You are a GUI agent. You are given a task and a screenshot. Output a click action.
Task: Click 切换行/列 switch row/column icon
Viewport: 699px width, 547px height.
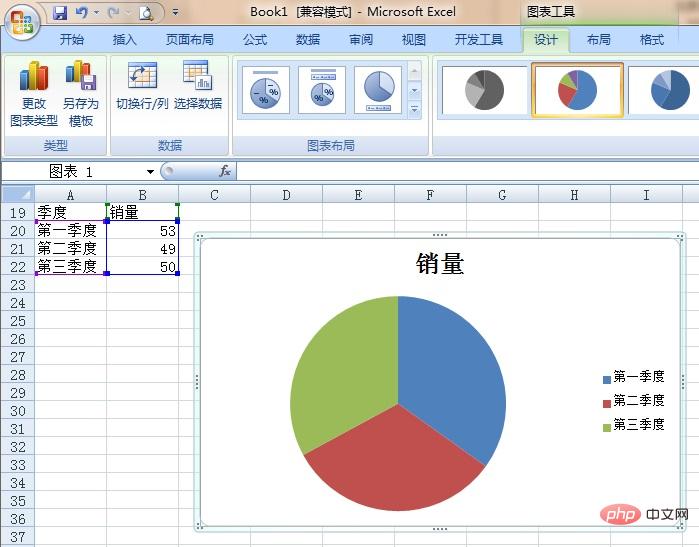[142, 86]
